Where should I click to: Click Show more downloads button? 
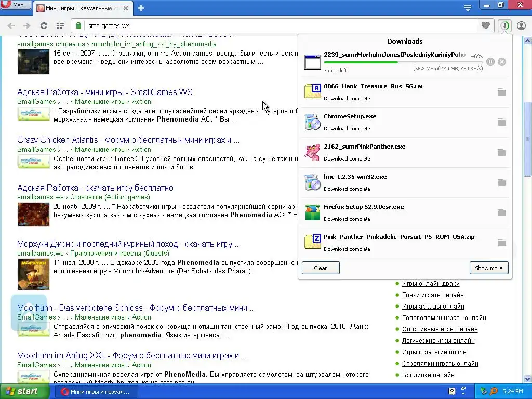[488, 268]
